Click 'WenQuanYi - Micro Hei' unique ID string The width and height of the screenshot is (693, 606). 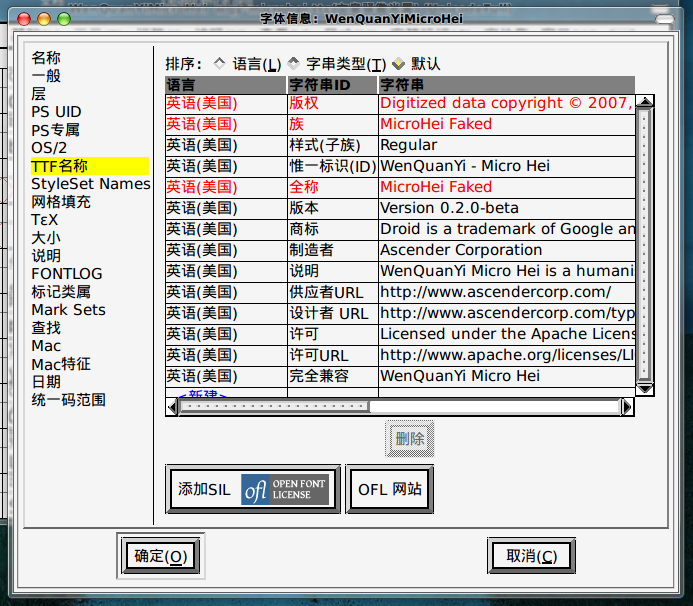click(x=507, y=166)
